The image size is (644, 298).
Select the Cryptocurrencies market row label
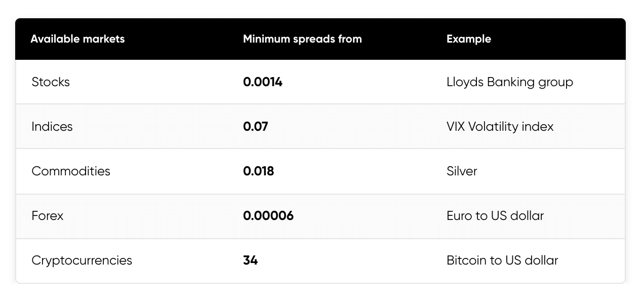coord(82,260)
